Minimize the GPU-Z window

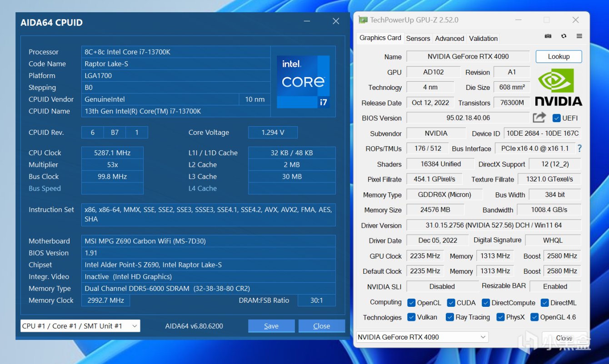[519, 20]
